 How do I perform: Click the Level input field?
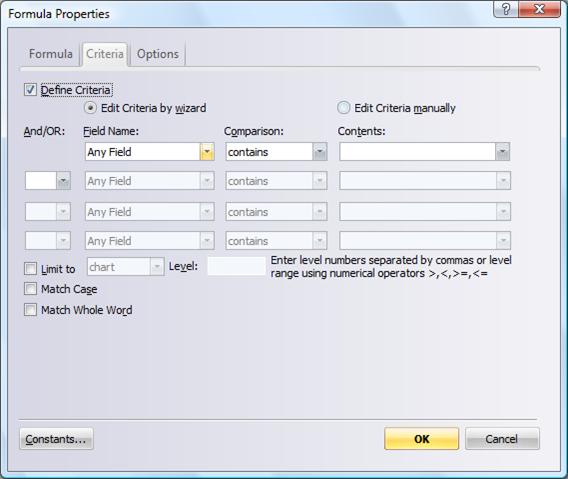[x=237, y=266]
